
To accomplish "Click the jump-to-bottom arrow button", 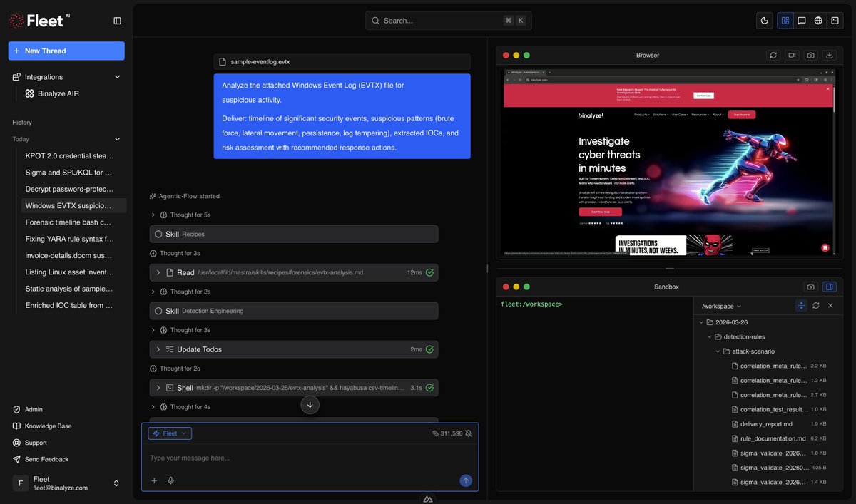I will pyautogui.click(x=310, y=405).
